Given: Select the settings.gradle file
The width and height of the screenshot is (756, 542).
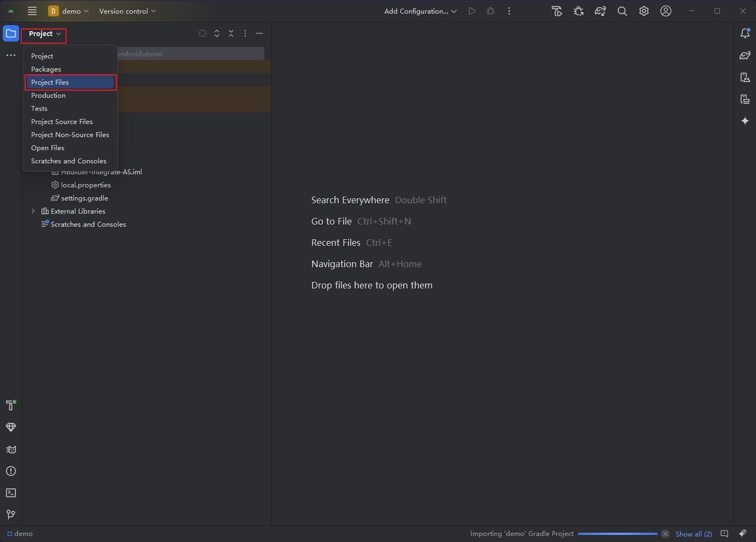Looking at the screenshot, I should click(x=84, y=198).
